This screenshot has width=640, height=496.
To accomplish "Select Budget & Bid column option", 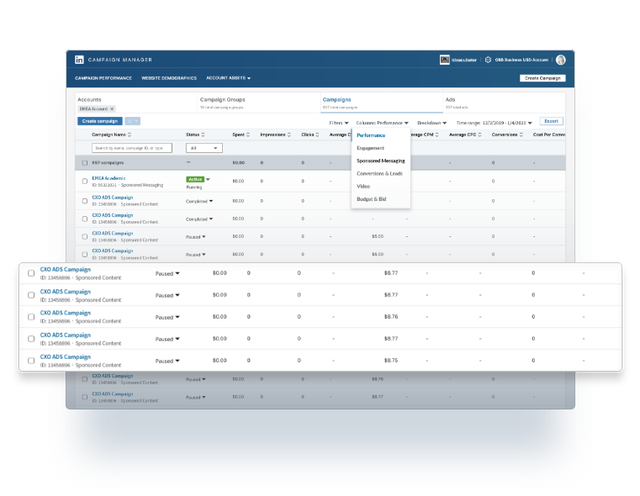I will (373, 199).
